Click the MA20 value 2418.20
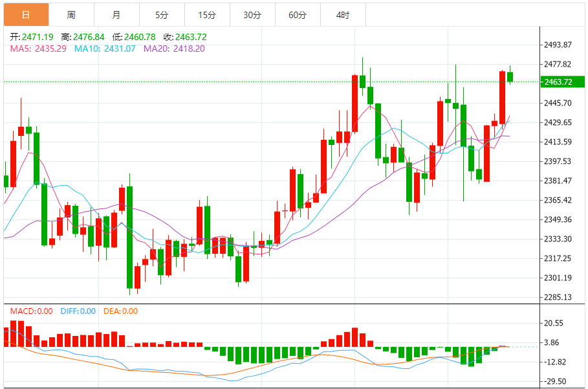This screenshot has width=588, height=389. coord(189,49)
